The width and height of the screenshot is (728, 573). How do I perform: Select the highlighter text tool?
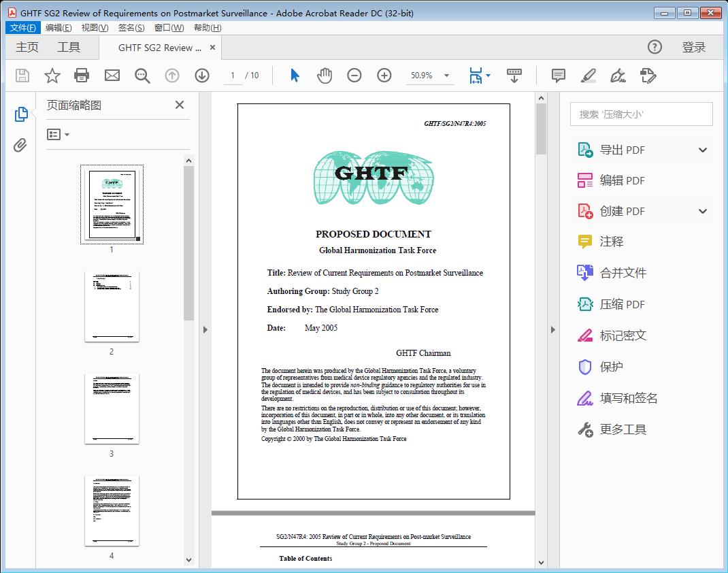[x=589, y=76]
